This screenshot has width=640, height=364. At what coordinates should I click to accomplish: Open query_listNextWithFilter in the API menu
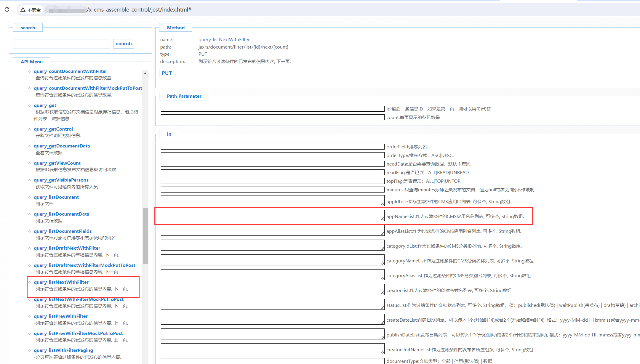pos(61,282)
